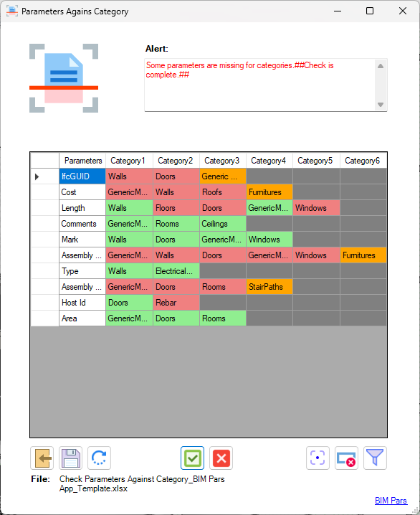This screenshot has width=420, height=515.
Task: Click the app icon in the title bar
Action: pyautogui.click(x=12, y=11)
